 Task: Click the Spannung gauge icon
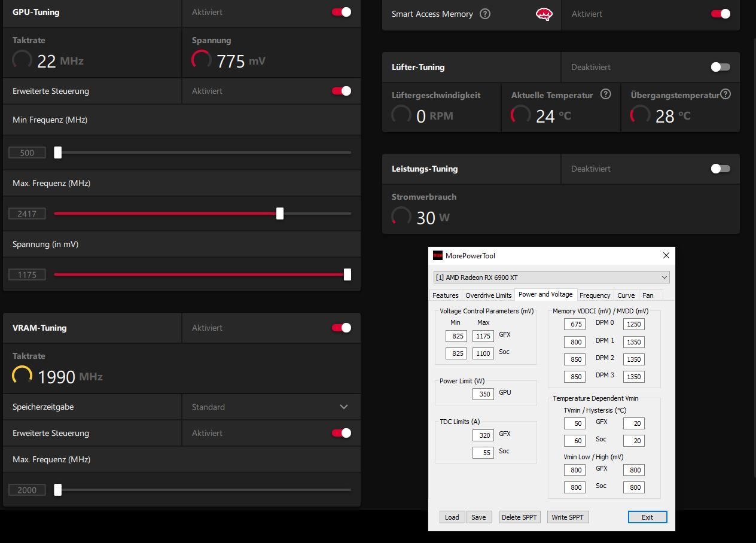(x=202, y=60)
